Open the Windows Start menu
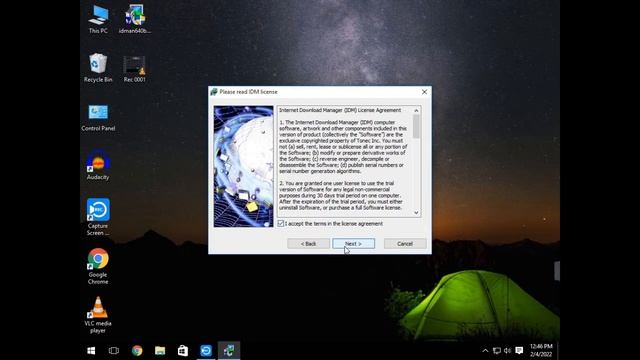The height and width of the screenshot is (360, 640). coord(91,351)
